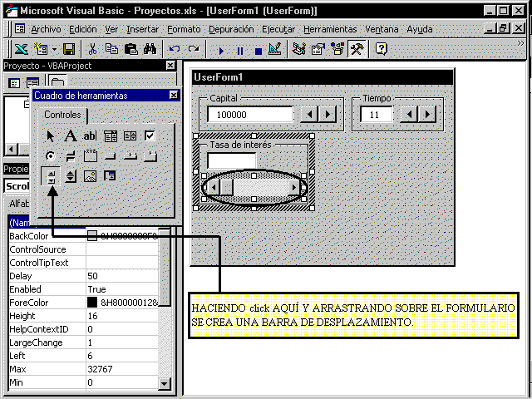Viewport: 532px width, 399px height.
Task: Select the ListBox tool in toolbox
Action: pyautogui.click(x=130, y=136)
